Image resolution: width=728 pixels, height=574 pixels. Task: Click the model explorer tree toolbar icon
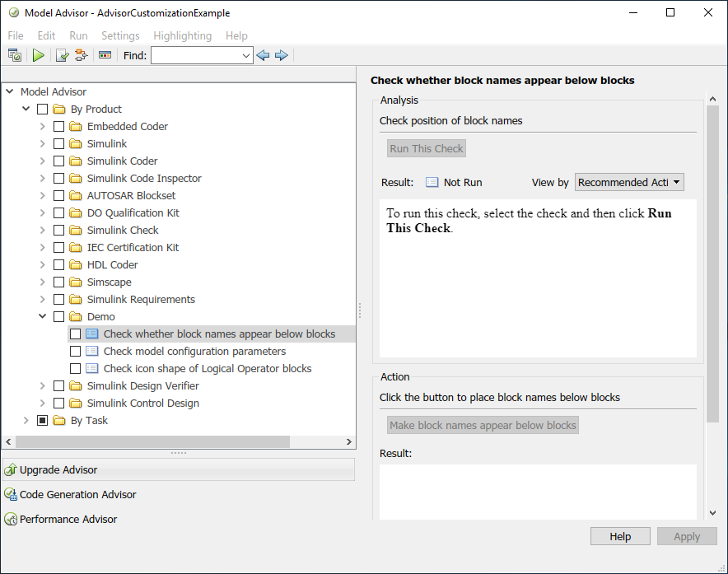pos(81,55)
